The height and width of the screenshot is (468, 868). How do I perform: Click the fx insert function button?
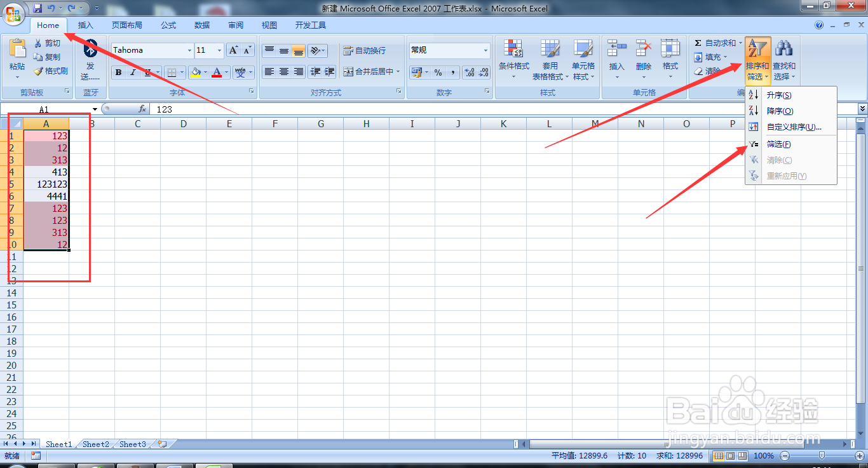[x=142, y=109]
